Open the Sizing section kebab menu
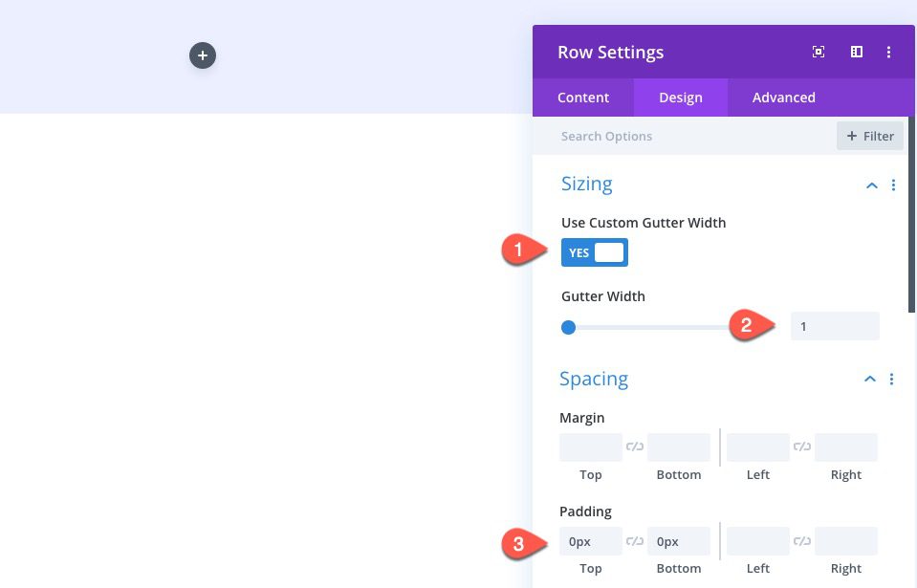Screen dimensions: 917x588 coord(894,185)
